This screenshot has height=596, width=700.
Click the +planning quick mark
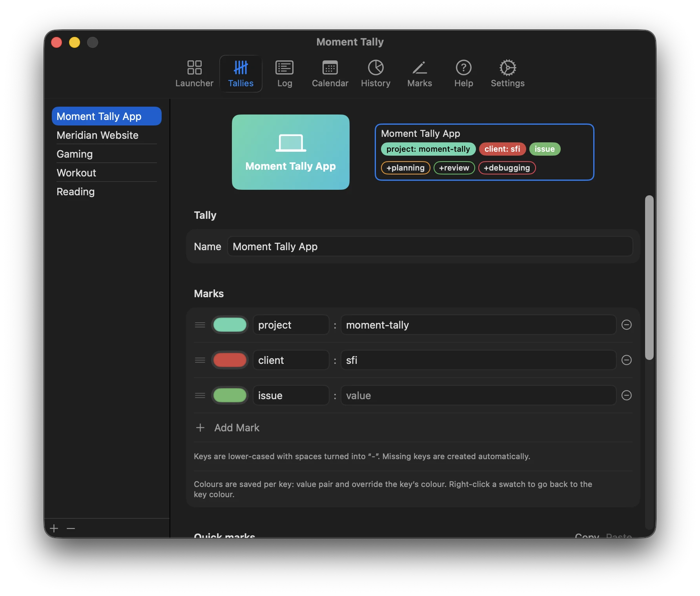(405, 168)
